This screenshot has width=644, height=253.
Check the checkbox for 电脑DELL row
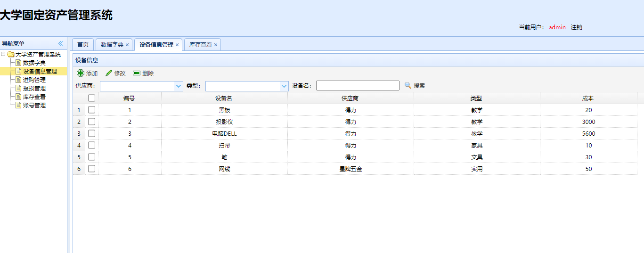(91, 133)
